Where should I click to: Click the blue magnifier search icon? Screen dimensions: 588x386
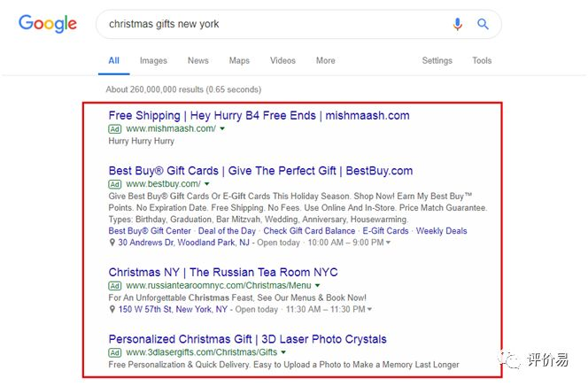point(483,24)
